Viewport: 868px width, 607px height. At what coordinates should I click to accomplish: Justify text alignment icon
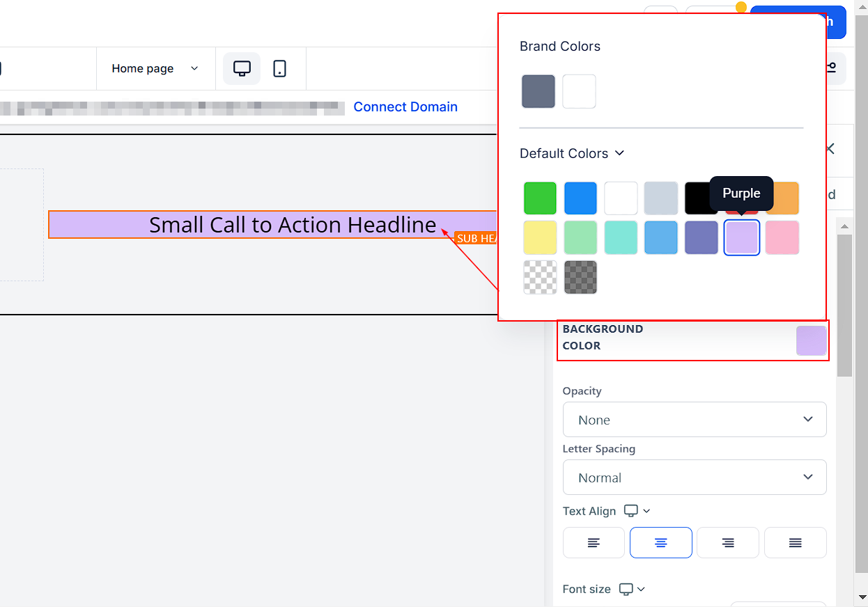(x=796, y=543)
